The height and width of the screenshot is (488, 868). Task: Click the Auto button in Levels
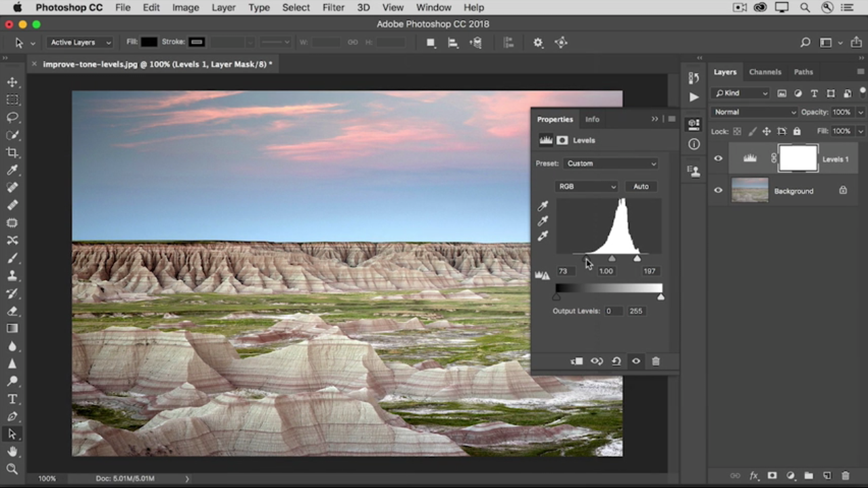(641, 186)
